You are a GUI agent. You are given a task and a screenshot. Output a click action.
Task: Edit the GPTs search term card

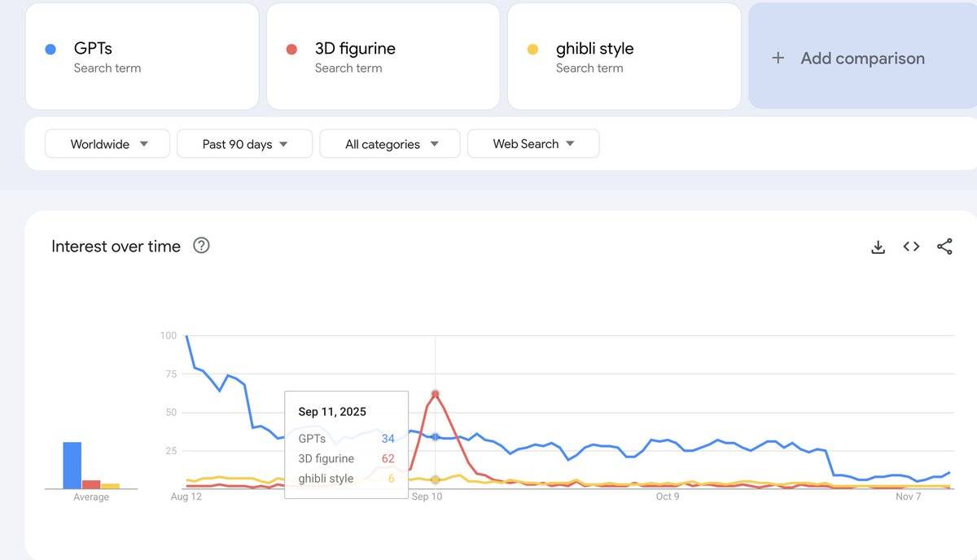(x=142, y=56)
